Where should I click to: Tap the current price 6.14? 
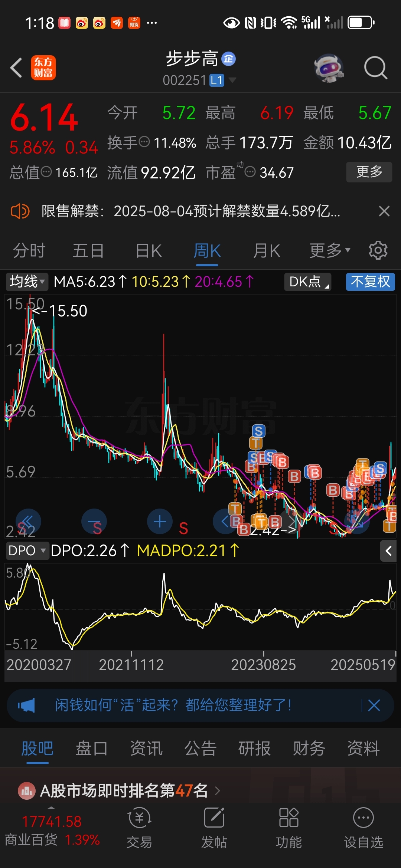[x=44, y=118]
